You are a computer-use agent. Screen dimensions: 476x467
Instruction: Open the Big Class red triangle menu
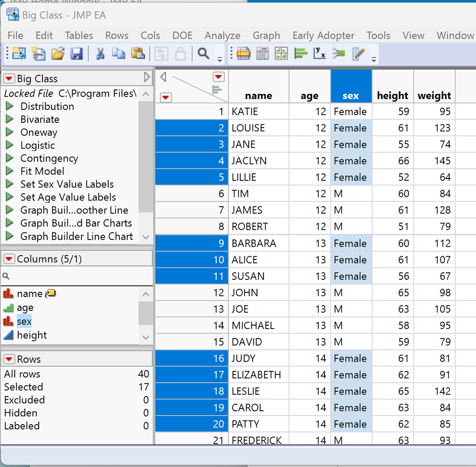[x=9, y=79]
